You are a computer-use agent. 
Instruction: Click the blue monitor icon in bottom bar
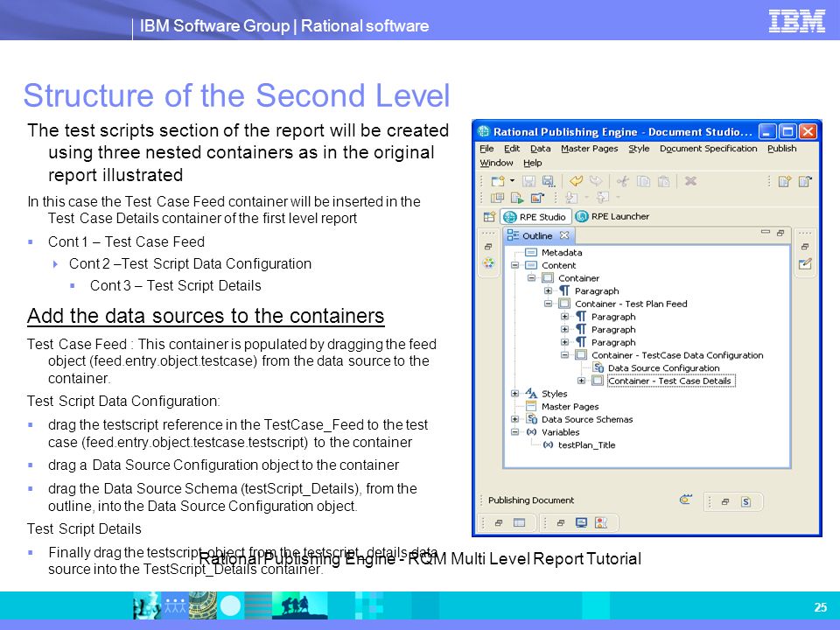click(x=581, y=523)
